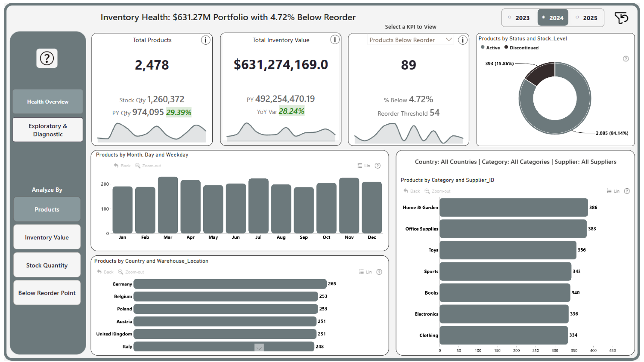Open the Products Below Reorder KPI dropdown
Image resolution: width=644 pixels, height=362 pixels.
(x=448, y=40)
